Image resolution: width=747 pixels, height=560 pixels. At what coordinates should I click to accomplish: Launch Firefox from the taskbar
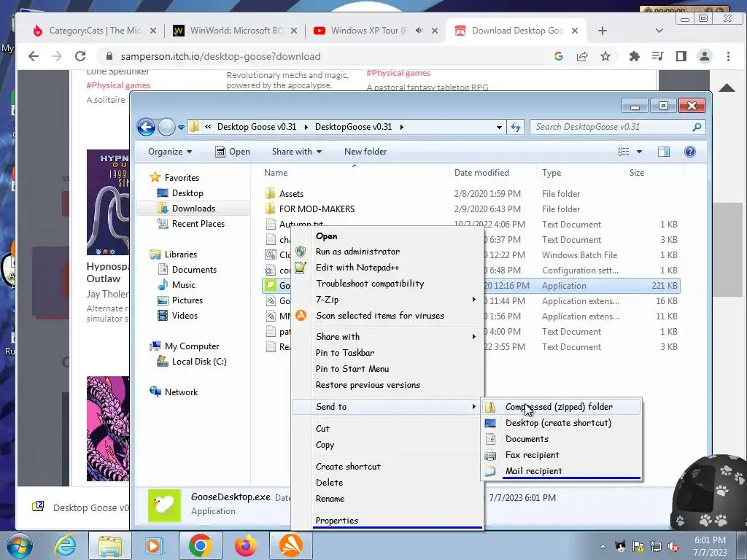coord(245,545)
